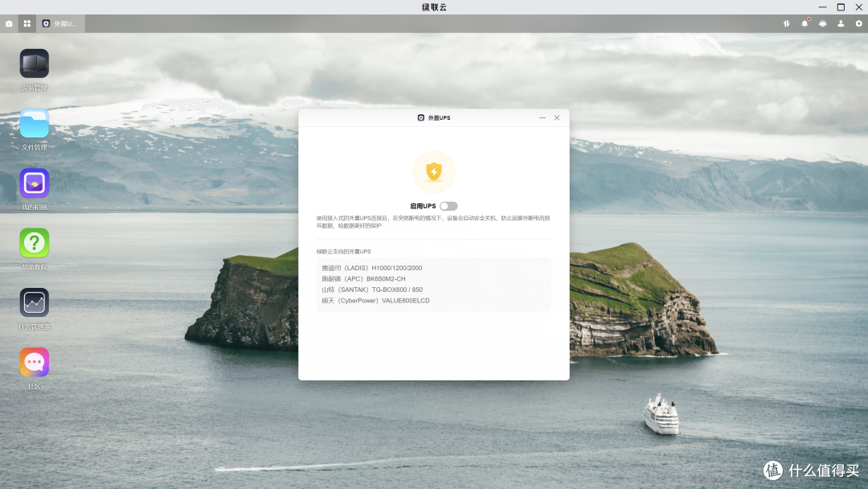Minimize the 外置UPS dialog window

click(x=542, y=118)
